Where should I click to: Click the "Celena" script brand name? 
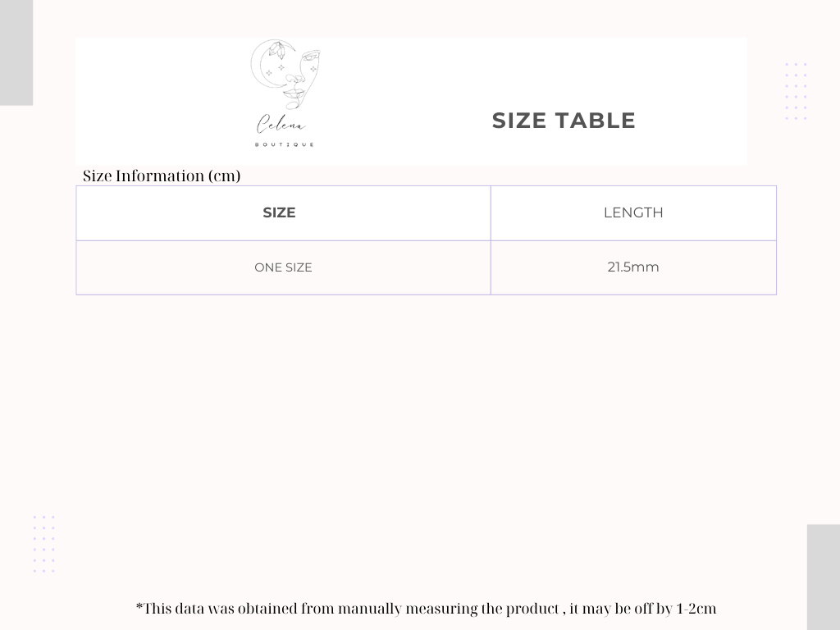(281, 126)
